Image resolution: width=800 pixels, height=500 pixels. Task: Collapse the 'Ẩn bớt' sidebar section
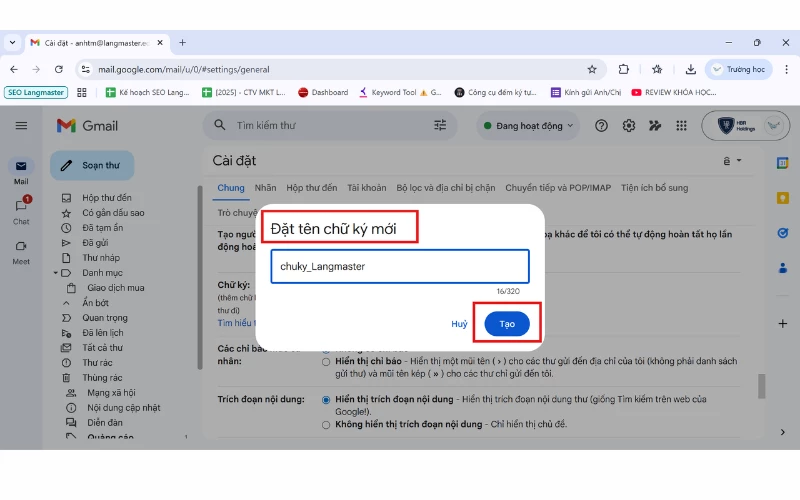pos(67,303)
